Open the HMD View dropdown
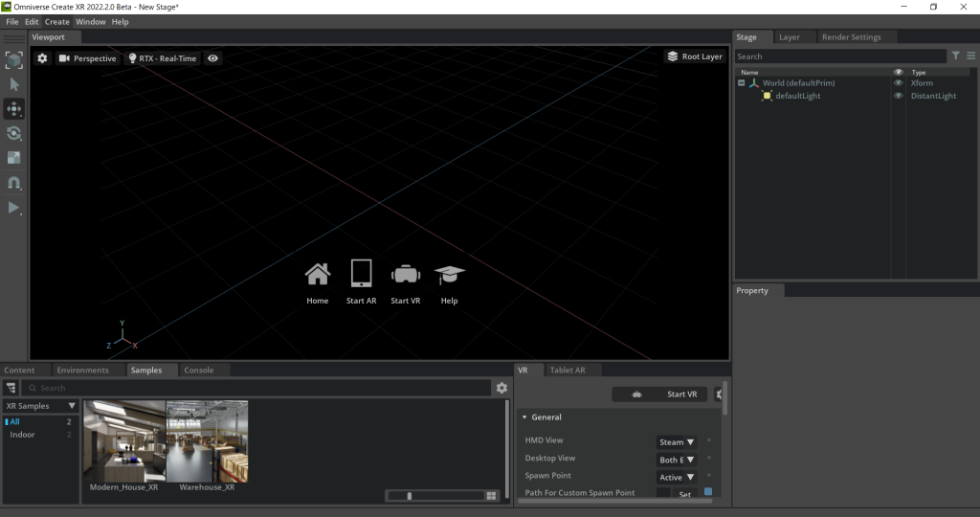980x517 pixels. tap(677, 442)
